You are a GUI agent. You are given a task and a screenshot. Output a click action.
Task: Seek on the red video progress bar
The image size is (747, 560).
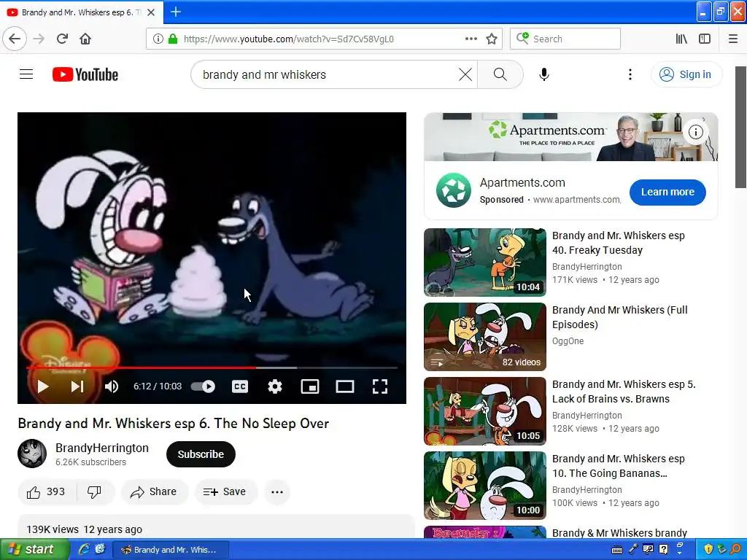tap(212, 367)
